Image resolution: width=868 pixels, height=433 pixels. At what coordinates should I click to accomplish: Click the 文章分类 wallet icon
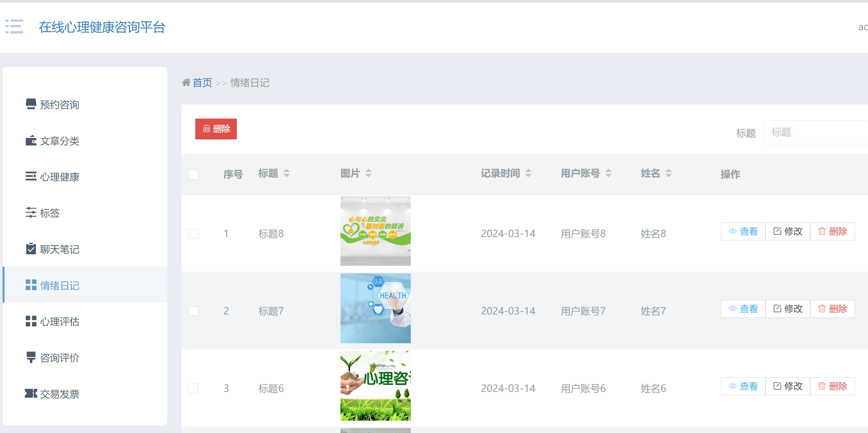tap(31, 141)
